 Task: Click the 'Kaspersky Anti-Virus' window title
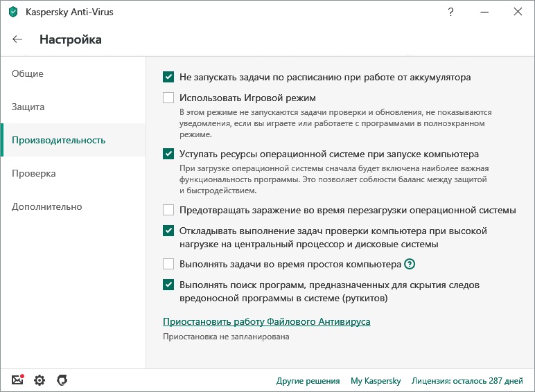[69, 12]
